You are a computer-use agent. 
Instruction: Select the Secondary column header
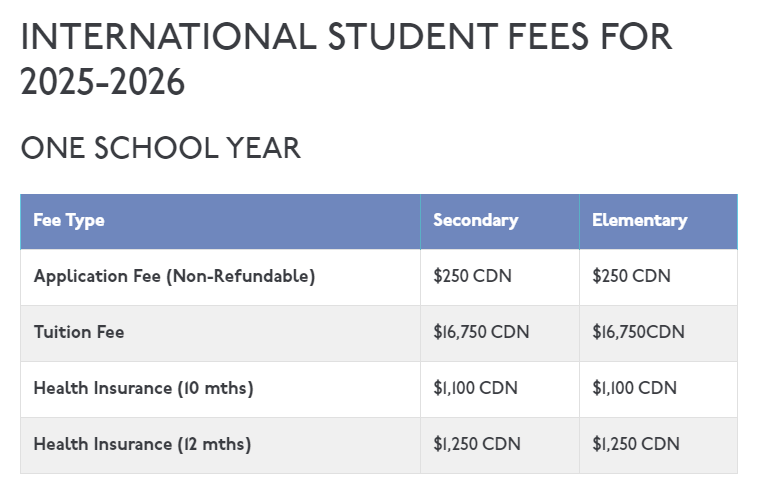click(x=475, y=221)
